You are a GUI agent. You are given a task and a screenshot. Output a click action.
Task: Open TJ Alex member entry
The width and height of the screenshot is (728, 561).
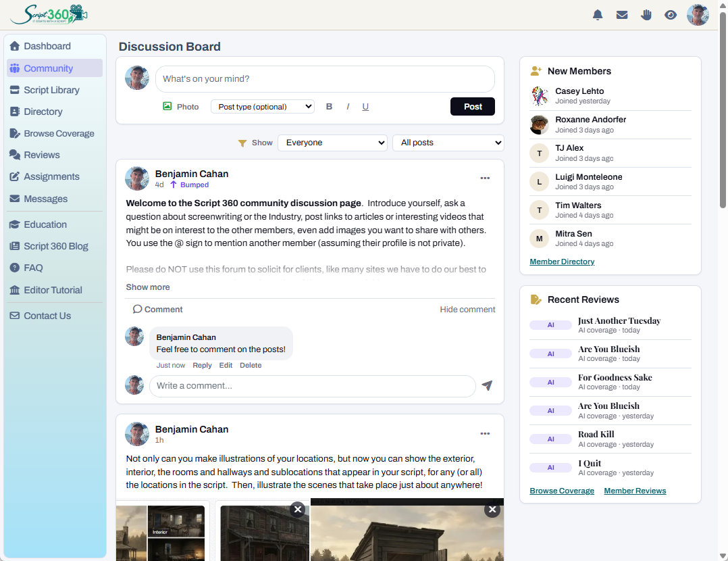coord(610,153)
